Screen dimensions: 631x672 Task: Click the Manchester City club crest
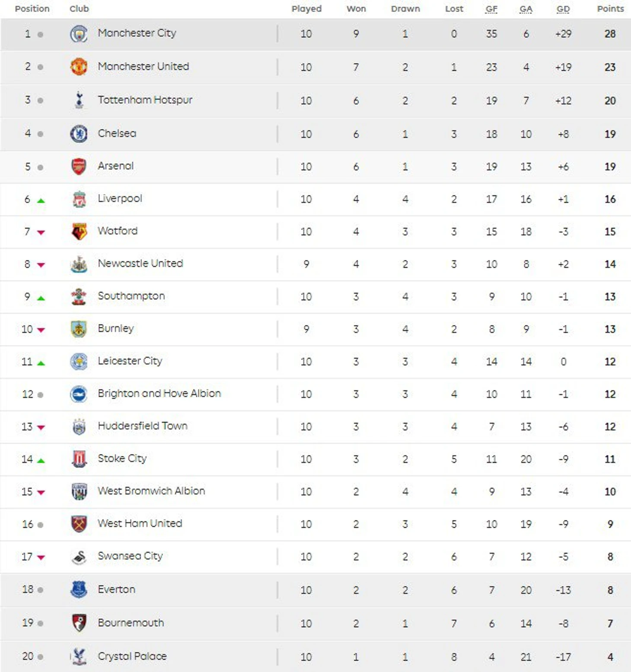(x=79, y=34)
